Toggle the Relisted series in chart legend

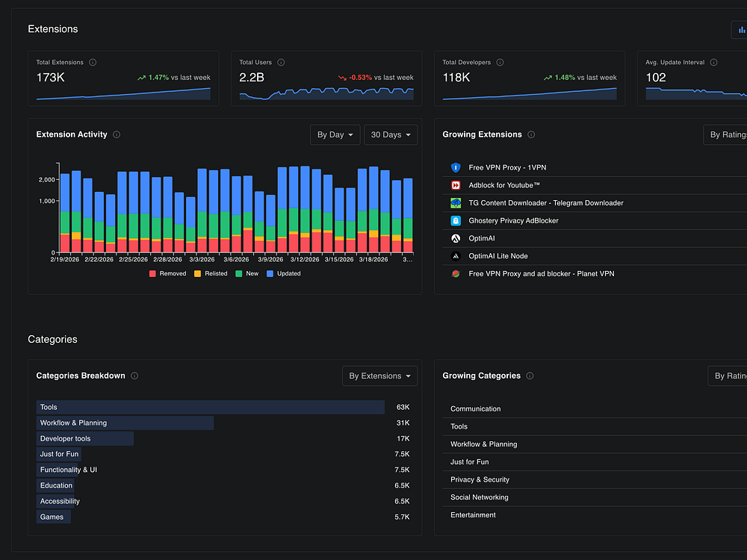click(211, 274)
